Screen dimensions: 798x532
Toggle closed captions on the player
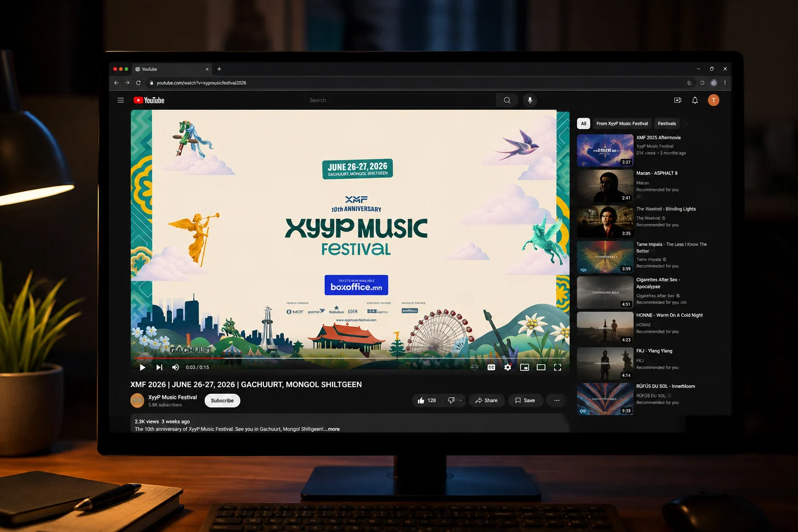coord(491,367)
